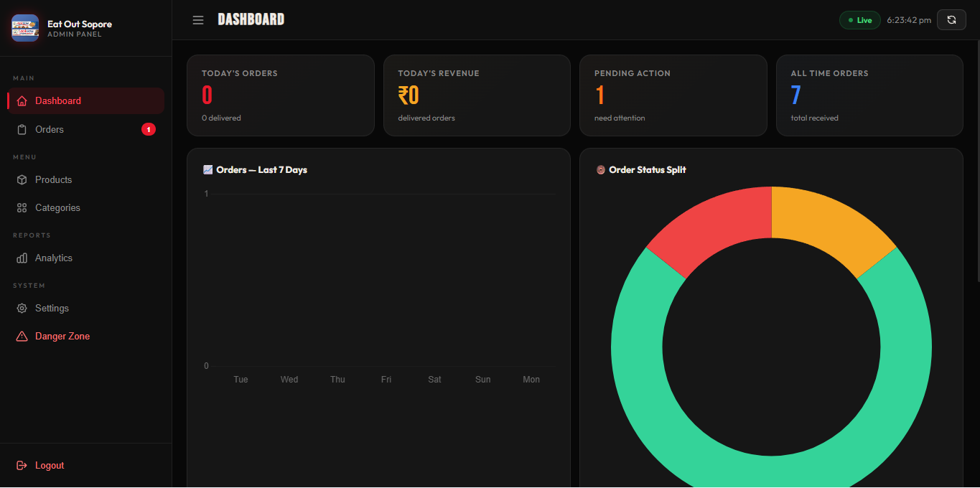This screenshot has width=980, height=488.
Task: Click the Orders — Last 7 Days heading
Action: (262, 170)
